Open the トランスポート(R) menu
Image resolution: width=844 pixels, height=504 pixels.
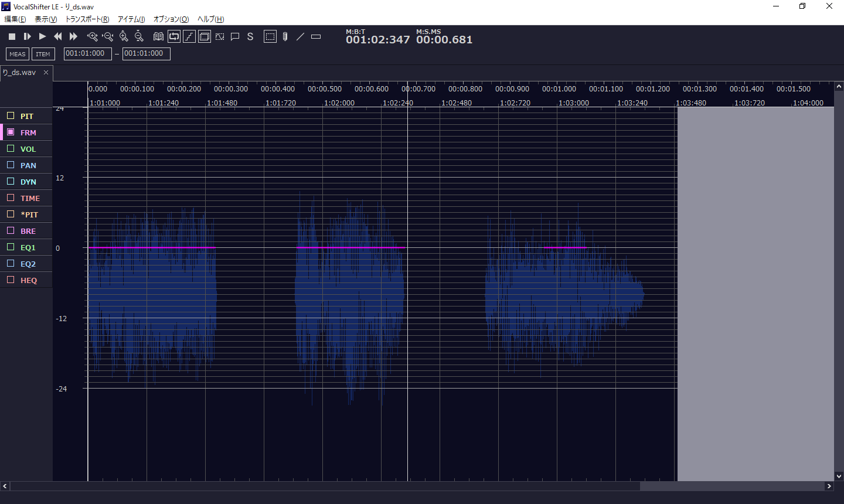point(87,19)
